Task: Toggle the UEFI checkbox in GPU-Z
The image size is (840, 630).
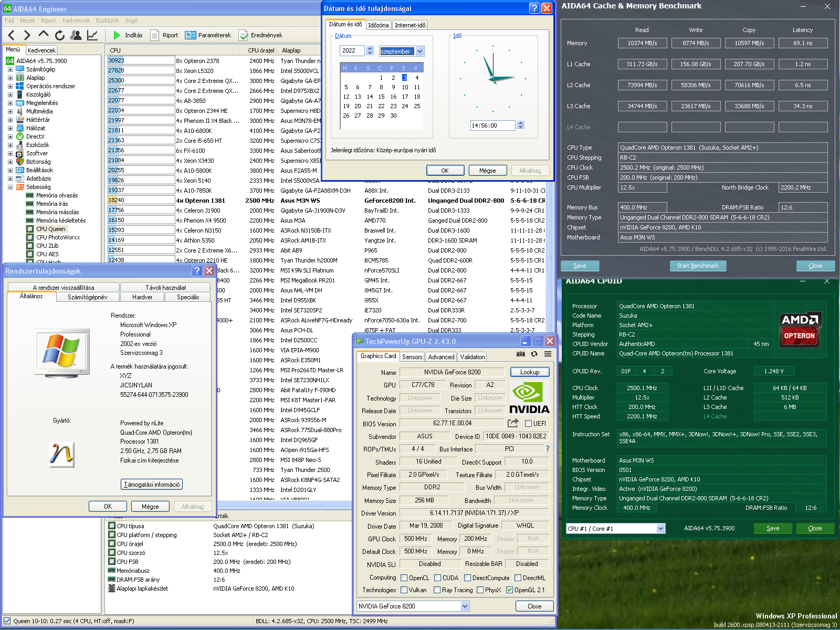Action: [x=529, y=423]
